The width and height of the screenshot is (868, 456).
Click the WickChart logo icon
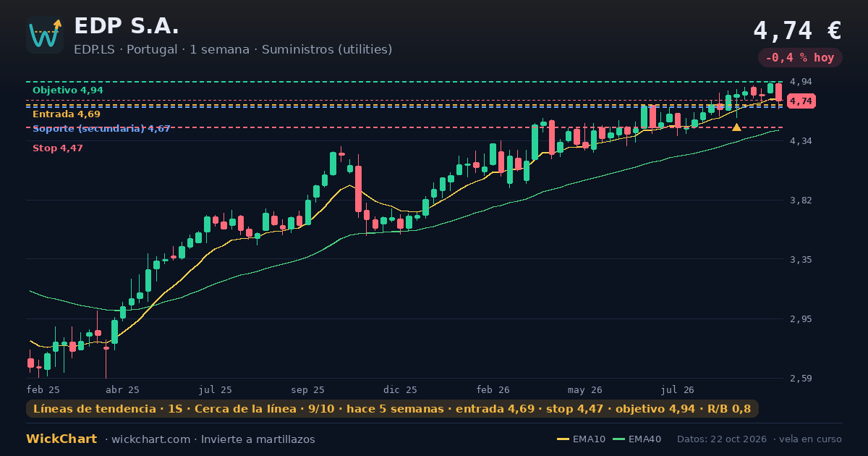click(45, 35)
